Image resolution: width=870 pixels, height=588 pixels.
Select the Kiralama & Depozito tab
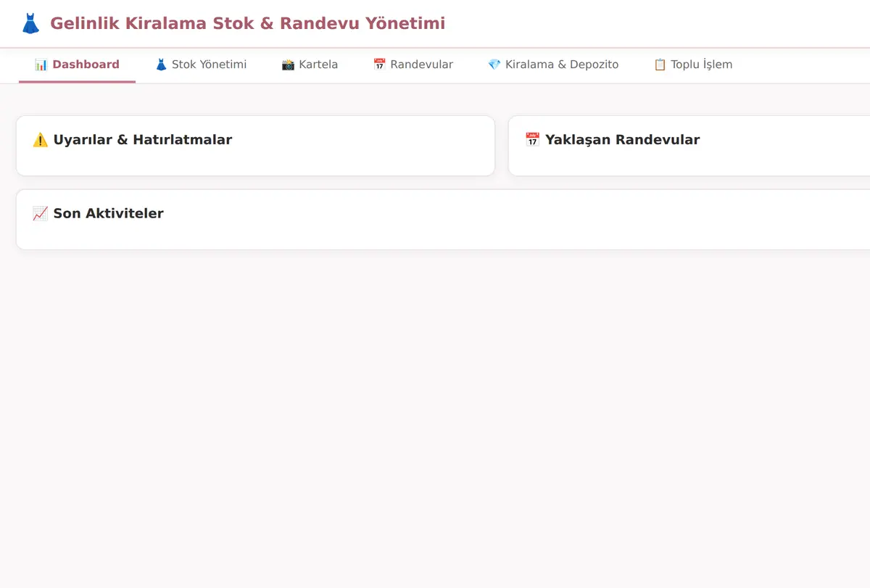click(553, 65)
